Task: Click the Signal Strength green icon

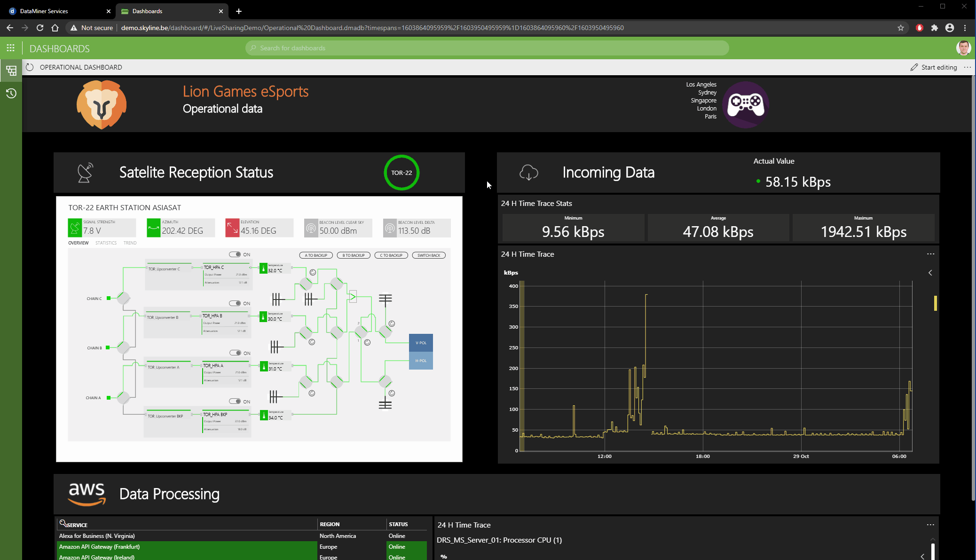Action: 75,228
